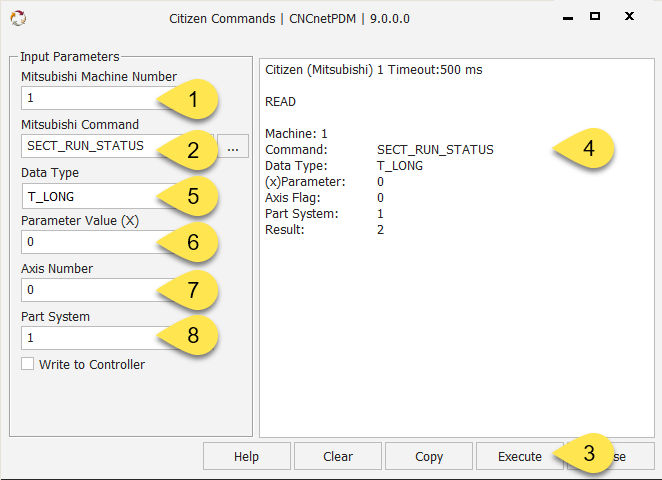Click the Execute button
Screen dimensions: 662x480
(x=520, y=456)
